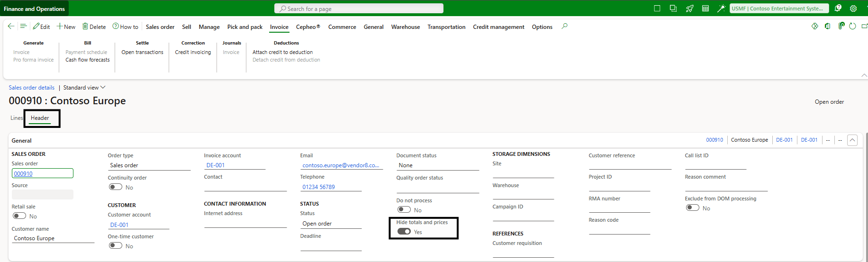Open the How to help icon
868x262 pixels.
point(126,27)
